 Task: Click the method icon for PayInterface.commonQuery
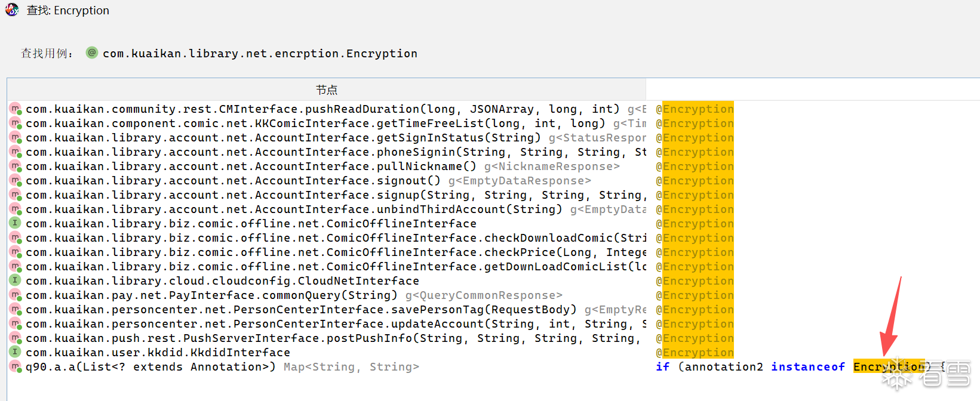pyautogui.click(x=16, y=295)
